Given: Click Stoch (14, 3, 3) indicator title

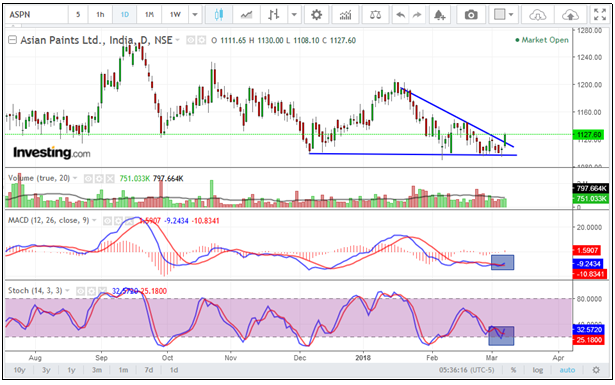Looking at the screenshot, I should tap(35, 291).
